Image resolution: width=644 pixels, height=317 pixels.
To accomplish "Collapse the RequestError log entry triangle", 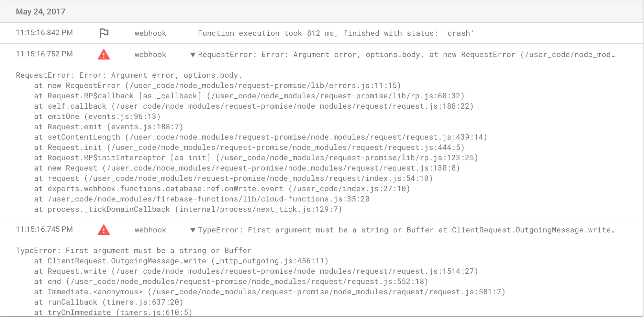I will tap(193, 55).
